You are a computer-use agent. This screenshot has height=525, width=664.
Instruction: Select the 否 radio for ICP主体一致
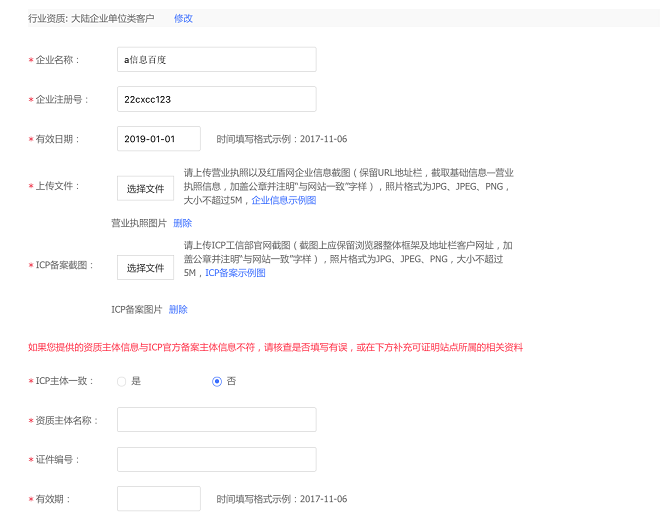(217, 381)
